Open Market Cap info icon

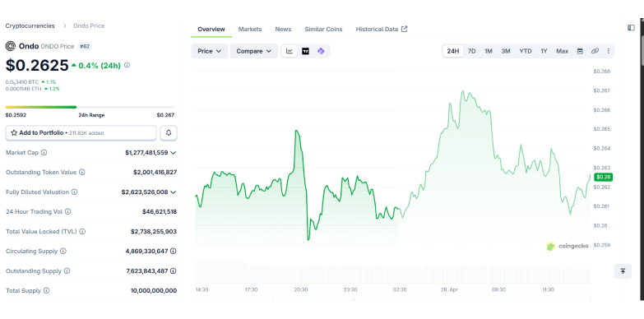[44, 152]
